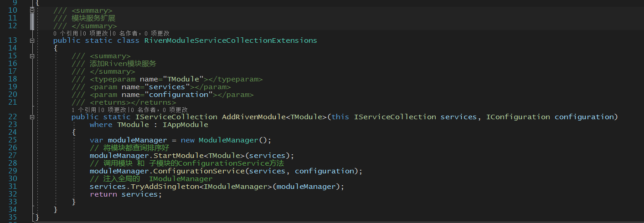Collapse the RivenModuleServiceCollectionExtensions class block
Screen dimensions: 644x223
[x=32, y=41]
